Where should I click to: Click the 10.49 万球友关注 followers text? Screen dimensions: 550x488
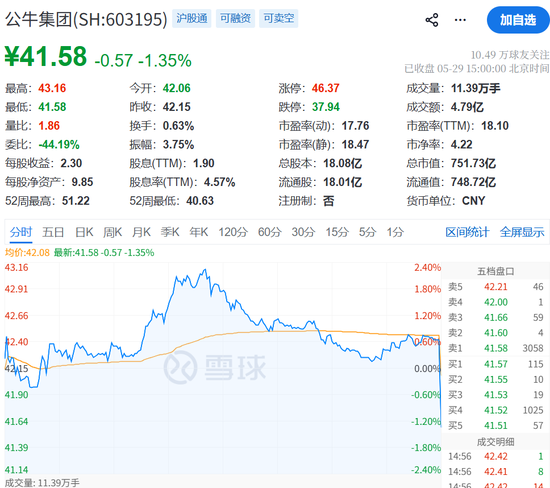pyautogui.click(x=510, y=55)
